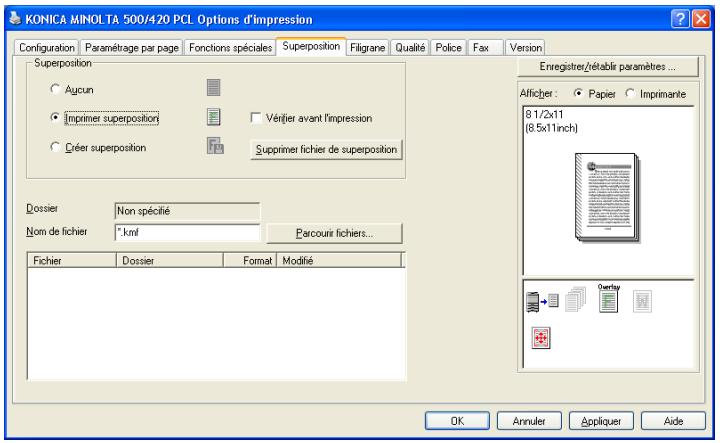Choose Papier display option
The height and width of the screenshot is (443, 720).
tap(579, 93)
